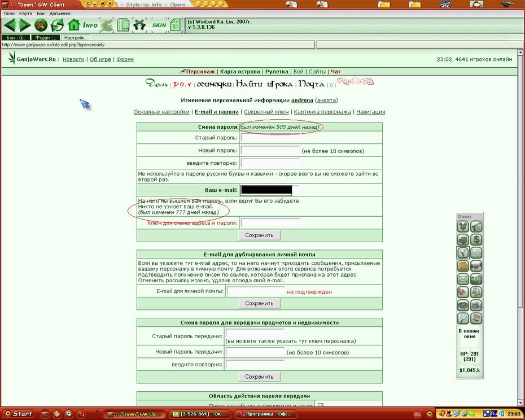The image size is (525, 420).
Task: Switch to the Форум tab
Action: (45, 37)
